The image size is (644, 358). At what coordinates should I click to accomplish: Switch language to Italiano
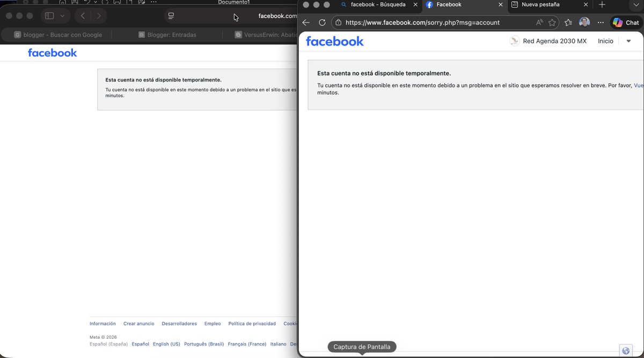(278, 344)
